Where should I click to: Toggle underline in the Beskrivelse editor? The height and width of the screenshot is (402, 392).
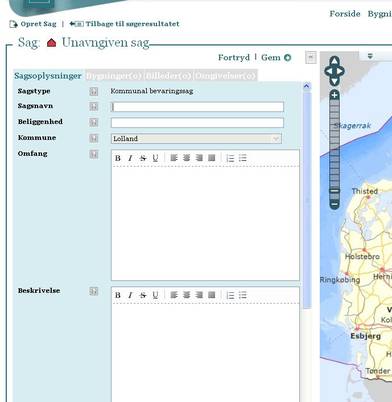(x=155, y=295)
